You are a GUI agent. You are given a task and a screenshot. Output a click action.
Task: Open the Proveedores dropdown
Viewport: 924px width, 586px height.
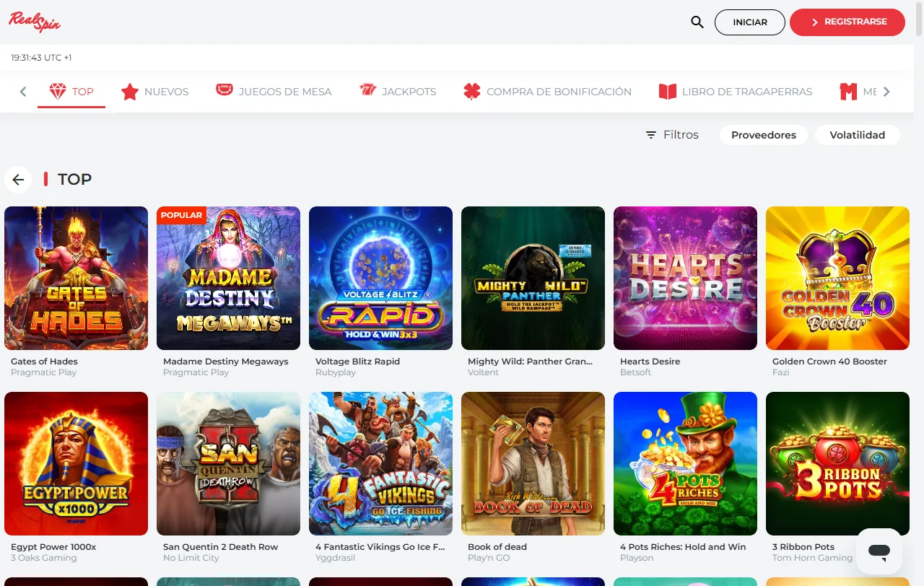coord(764,135)
